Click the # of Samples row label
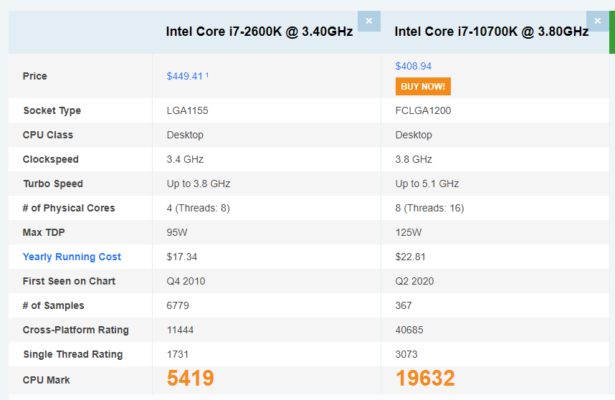Viewport: 615px width, 400px height. click(53, 305)
